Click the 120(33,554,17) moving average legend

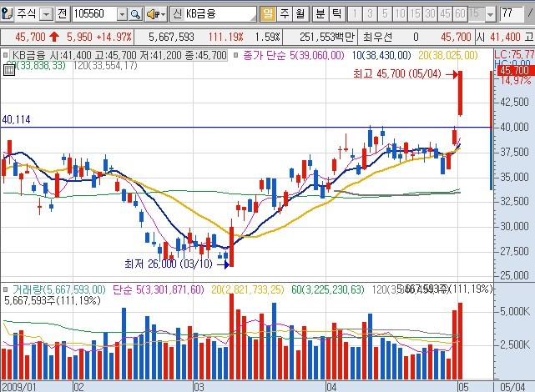pyautogui.click(x=105, y=65)
